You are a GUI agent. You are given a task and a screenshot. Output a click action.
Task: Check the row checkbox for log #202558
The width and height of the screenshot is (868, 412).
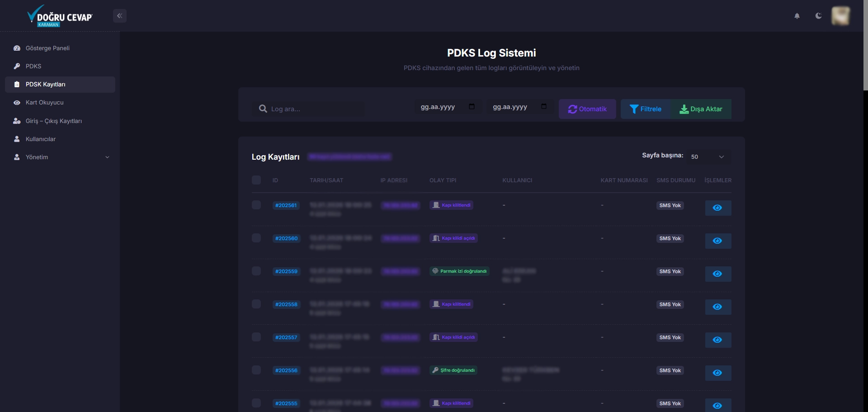coord(256,304)
